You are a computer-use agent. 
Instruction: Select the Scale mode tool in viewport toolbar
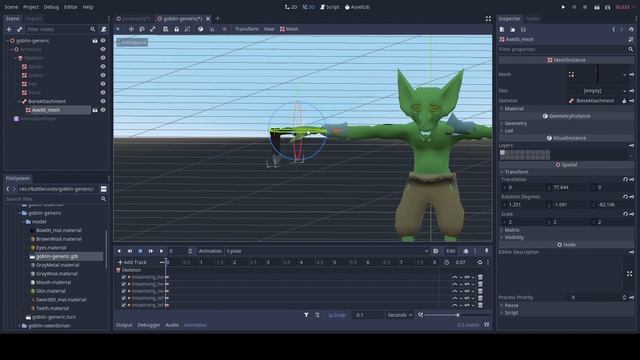(153, 29)
